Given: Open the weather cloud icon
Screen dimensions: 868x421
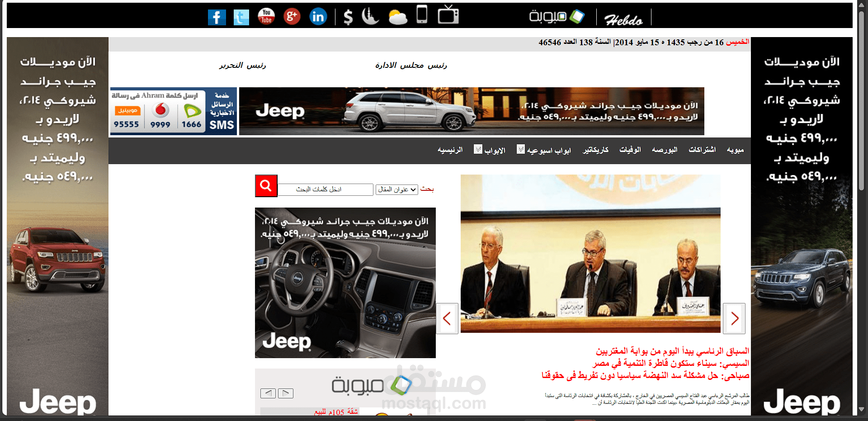Looking at the screenshot, I should pyautogui.click(x=398, y=17).
